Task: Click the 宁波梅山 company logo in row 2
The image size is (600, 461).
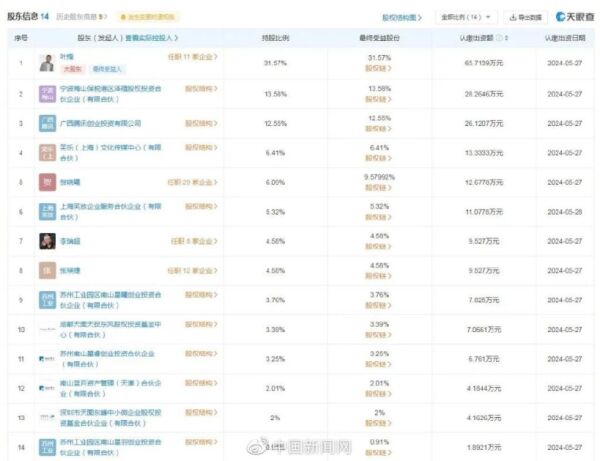Action: [x=47, y=93]
